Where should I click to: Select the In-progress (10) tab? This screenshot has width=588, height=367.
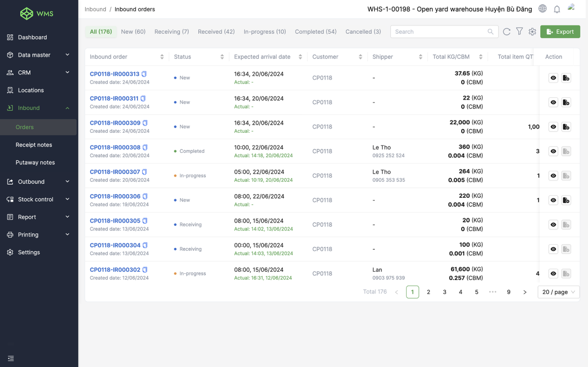(265, 32)
